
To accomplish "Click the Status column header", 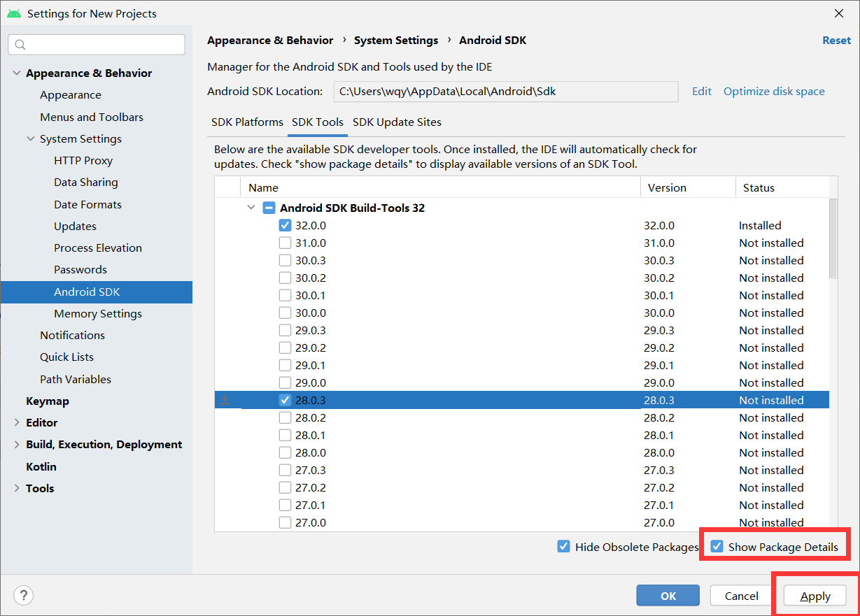I will (x=782, y=187).
